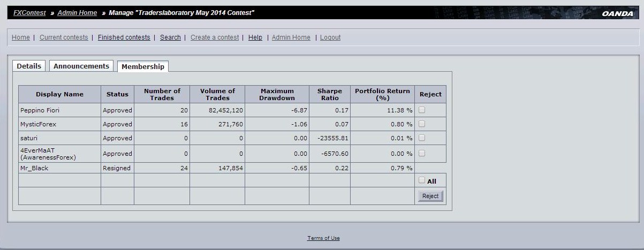The image size is (644, 250).
Task: Open the Current contests link
Action: 64,37
